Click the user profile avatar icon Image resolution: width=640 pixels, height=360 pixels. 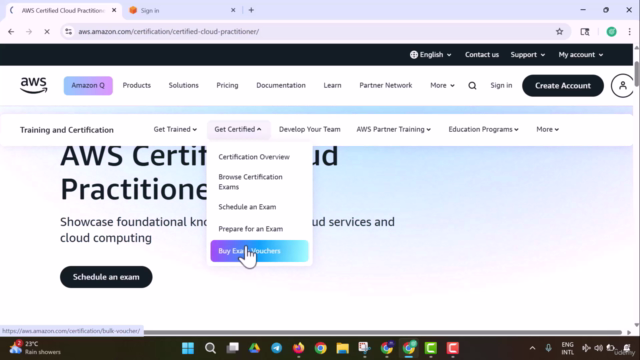(x=622, y=86)
